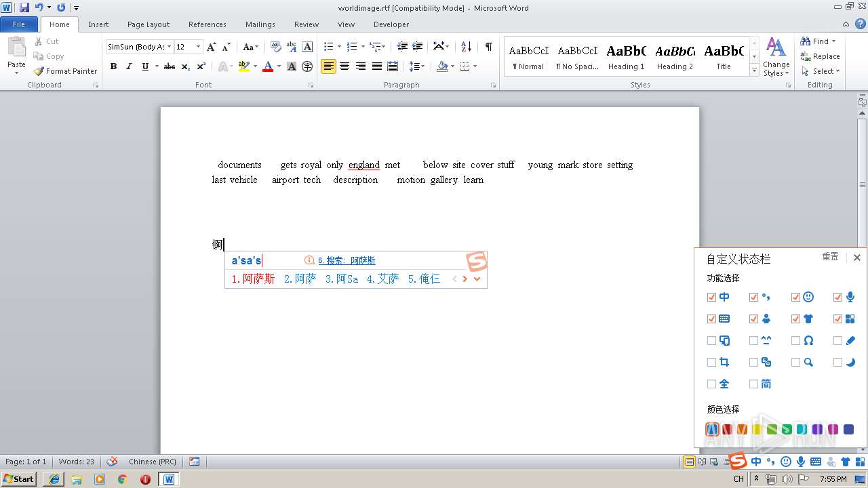The height and width of the screenshot is (488, 868).
Task: Apply Distributed alignment
Action: pos(392,66)
